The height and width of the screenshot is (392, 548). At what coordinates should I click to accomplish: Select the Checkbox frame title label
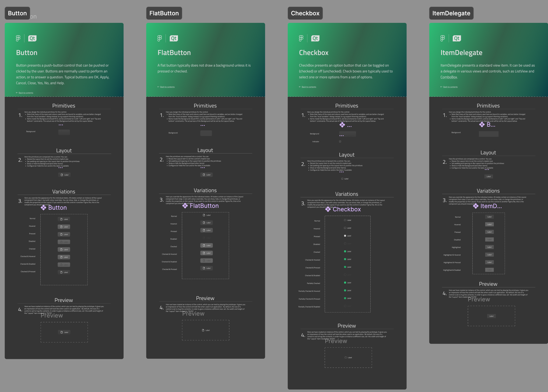305,13
